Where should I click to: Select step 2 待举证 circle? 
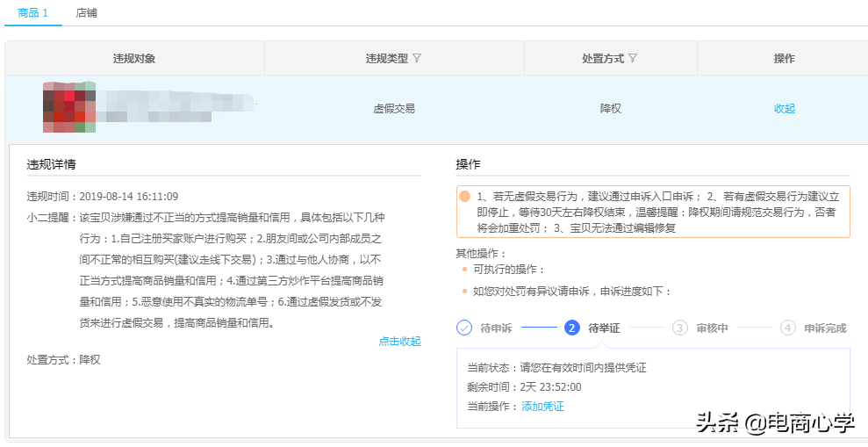click(572, 328)
